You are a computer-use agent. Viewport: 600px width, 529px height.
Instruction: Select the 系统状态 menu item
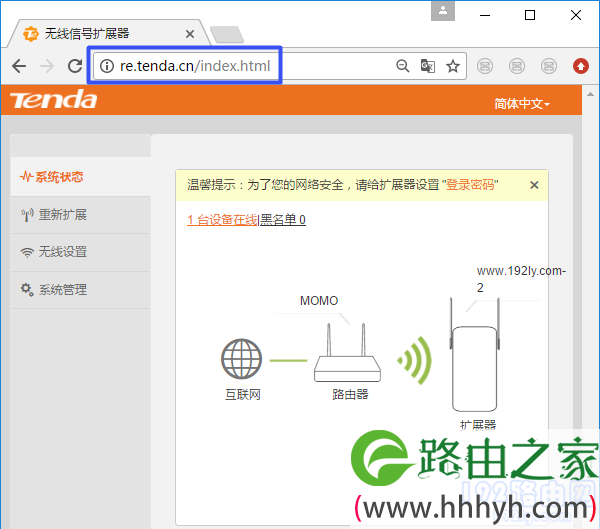click(x=81, y=177)
